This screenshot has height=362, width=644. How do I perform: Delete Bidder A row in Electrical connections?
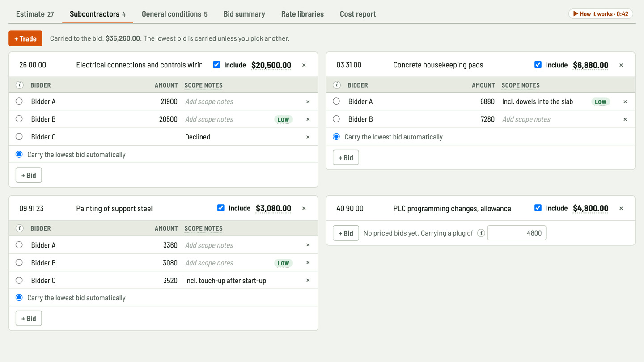point(308,102)
